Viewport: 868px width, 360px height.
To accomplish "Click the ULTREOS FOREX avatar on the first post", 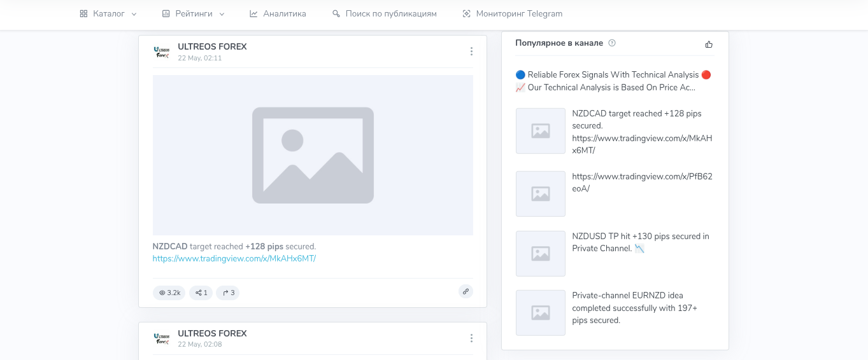I will [162, 52].
